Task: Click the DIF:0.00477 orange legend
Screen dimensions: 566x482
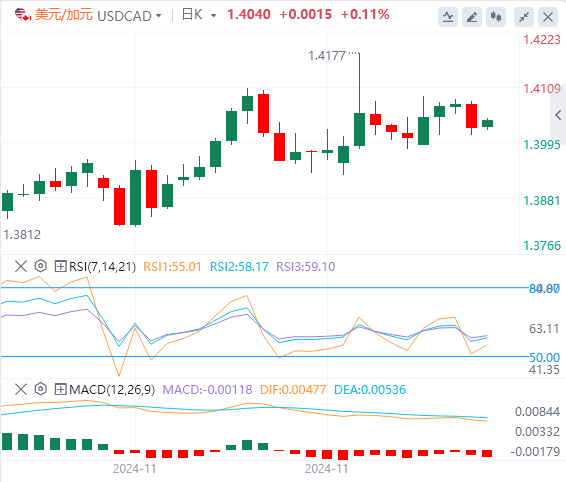Action: tap(293, 389)
